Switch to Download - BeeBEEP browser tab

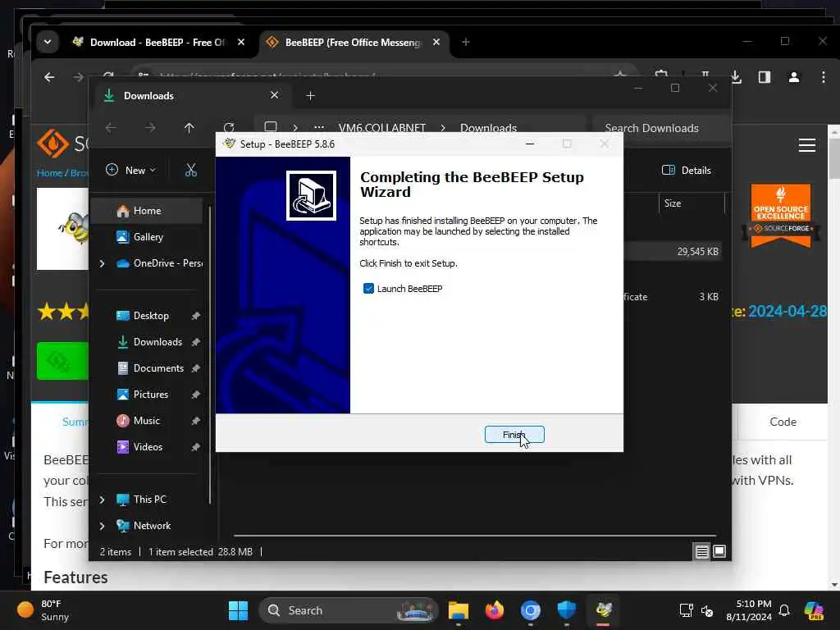tap(157, 43)
